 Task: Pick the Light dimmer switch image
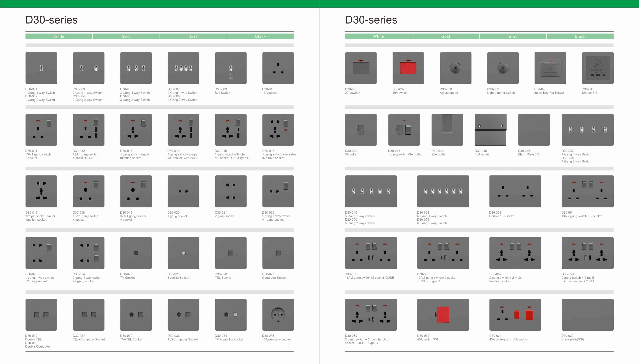pyautogui.click(x=503, y=68)
